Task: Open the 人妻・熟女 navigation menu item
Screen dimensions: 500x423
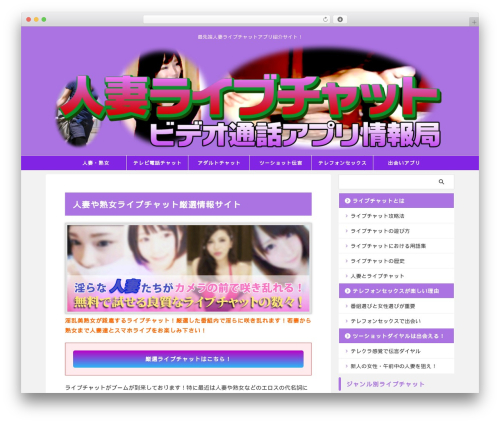Action: tap(96, 163)
